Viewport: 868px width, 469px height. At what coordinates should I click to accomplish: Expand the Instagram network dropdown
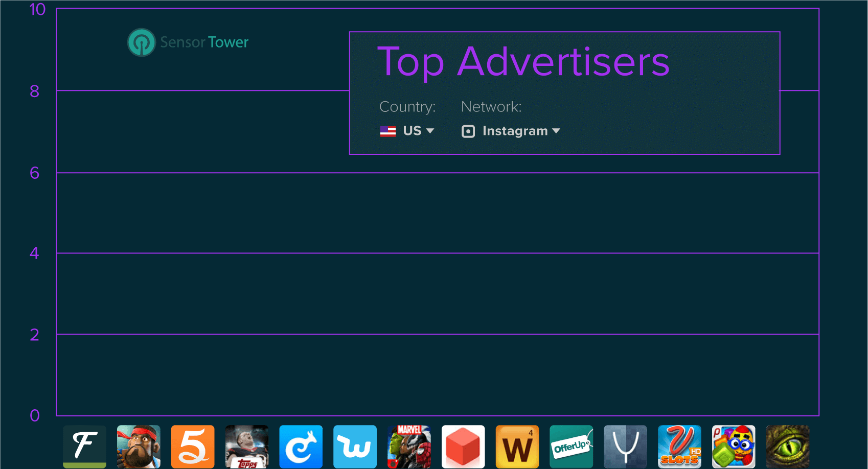click(x=515, y=131)
